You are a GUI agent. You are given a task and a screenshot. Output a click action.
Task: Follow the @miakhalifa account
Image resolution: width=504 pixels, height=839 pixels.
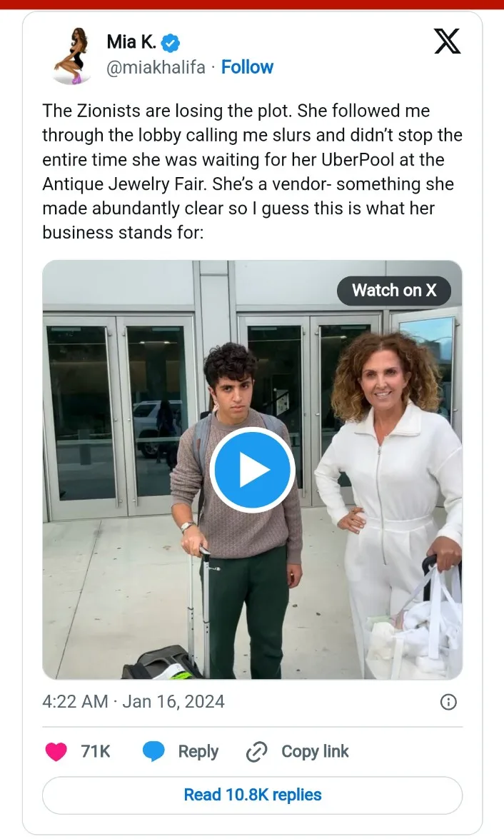pyautogui.click(x=247, y=67)
